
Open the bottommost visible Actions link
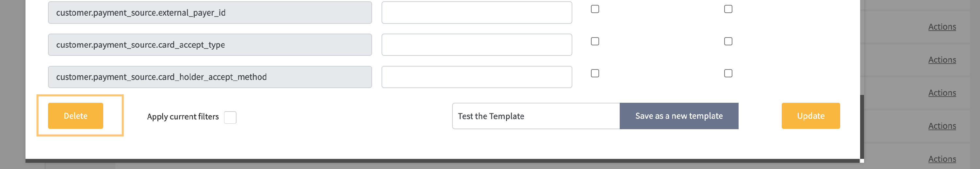click(x=942, y=159)
